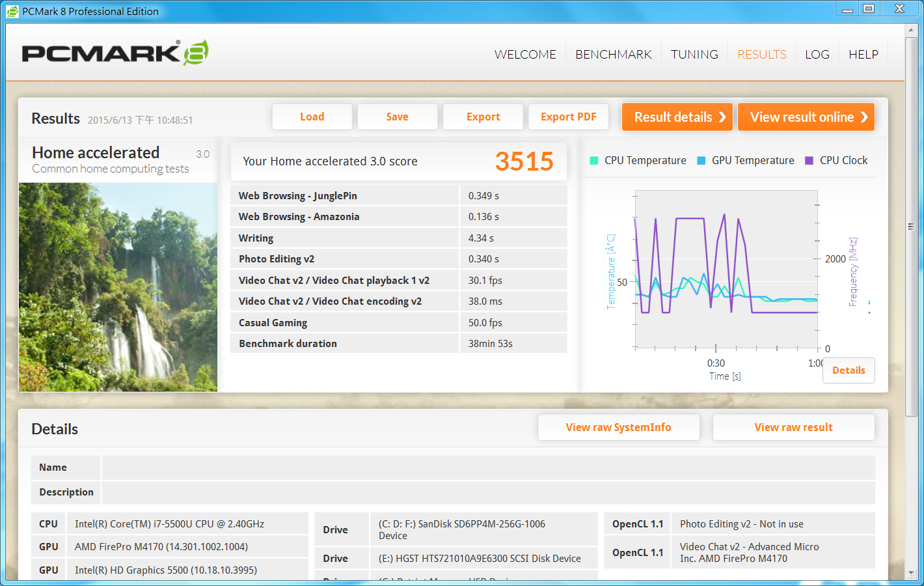The width and height of the screenshot is (924, 586).
Task: Open the TUNING tab
Action: 694,55
